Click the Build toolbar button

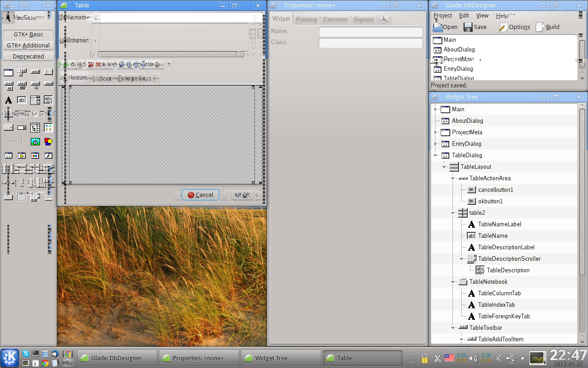(548, 27)
